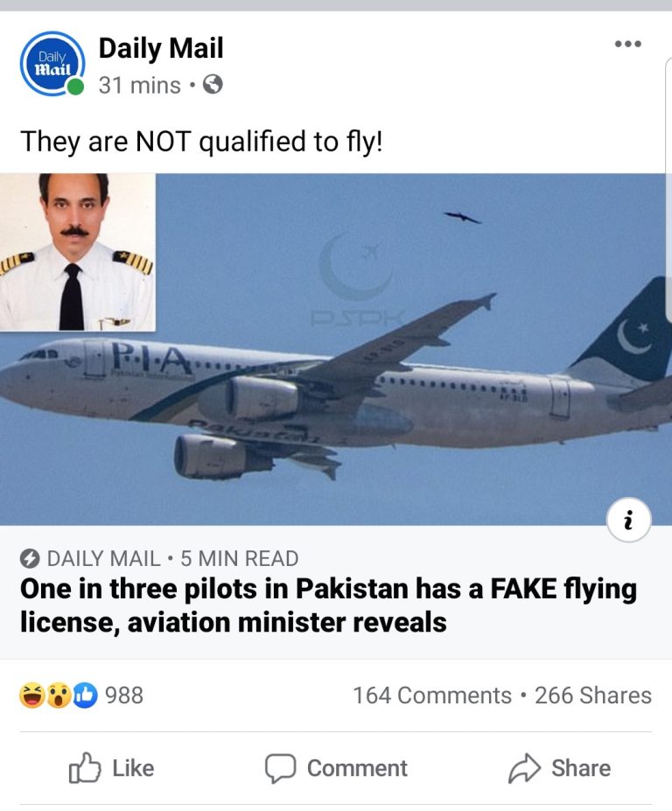Click the Daily Mail profile picture
Image resolution: width=672 pixels, height=811 pixels.
[52, 64]
